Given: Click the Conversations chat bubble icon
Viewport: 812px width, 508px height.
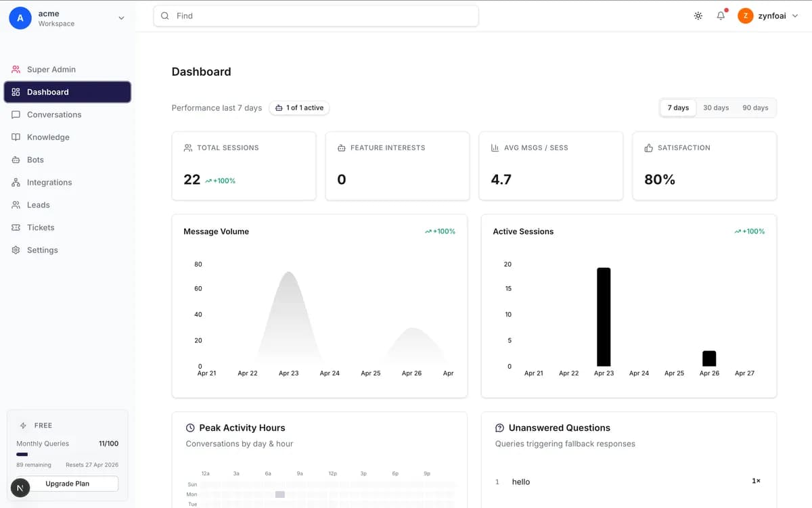Looking at the screenshot, I should tap(16, 115).
